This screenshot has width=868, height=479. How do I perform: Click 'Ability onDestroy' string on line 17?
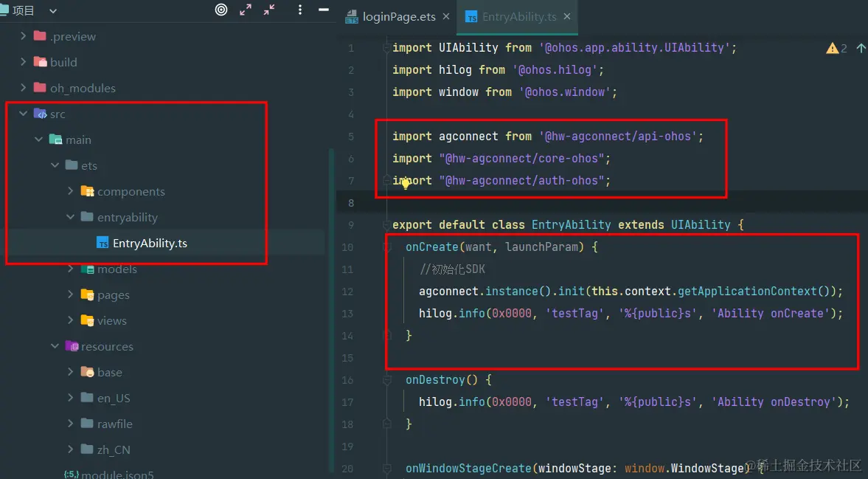point(774,402)
